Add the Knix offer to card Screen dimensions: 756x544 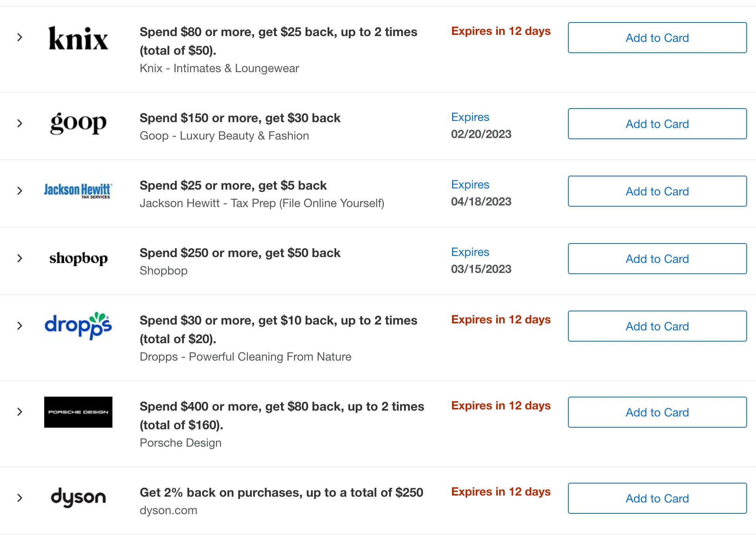[x=657, y=38]
